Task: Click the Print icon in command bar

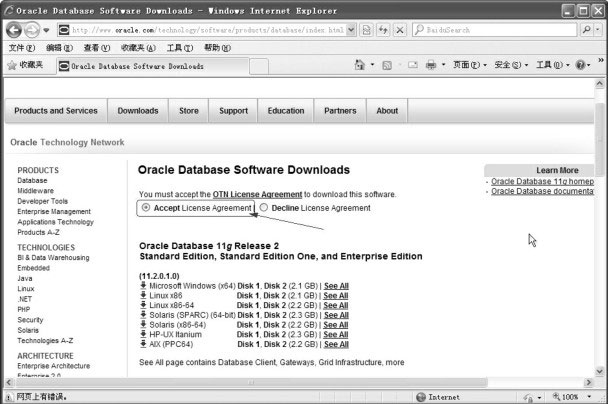Action: point(431,65)
